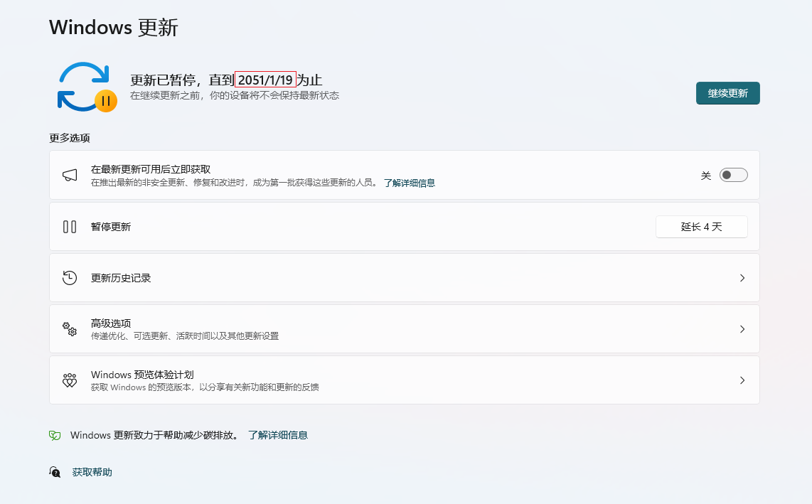Click the 延长 4 天 button
Image resolution: width=812 pixels, height=504 pixels.
coord(701,227)
